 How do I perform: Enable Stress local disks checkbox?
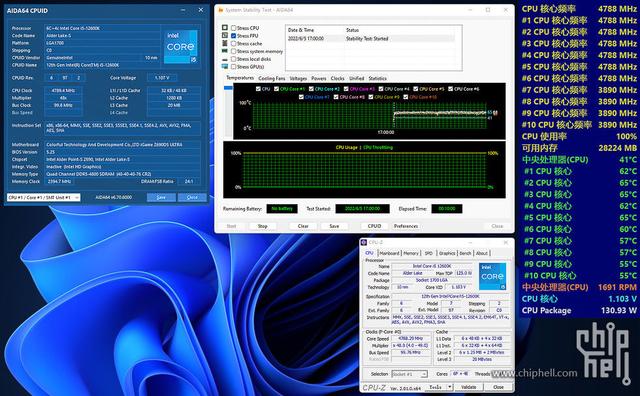coord(234,59)
